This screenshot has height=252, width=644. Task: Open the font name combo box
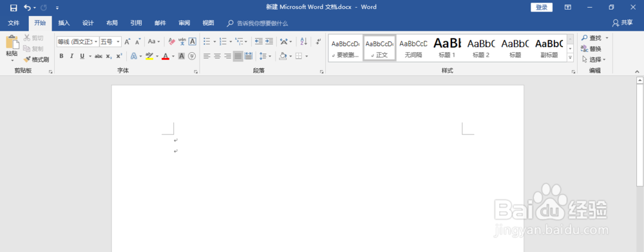[78, 41]
